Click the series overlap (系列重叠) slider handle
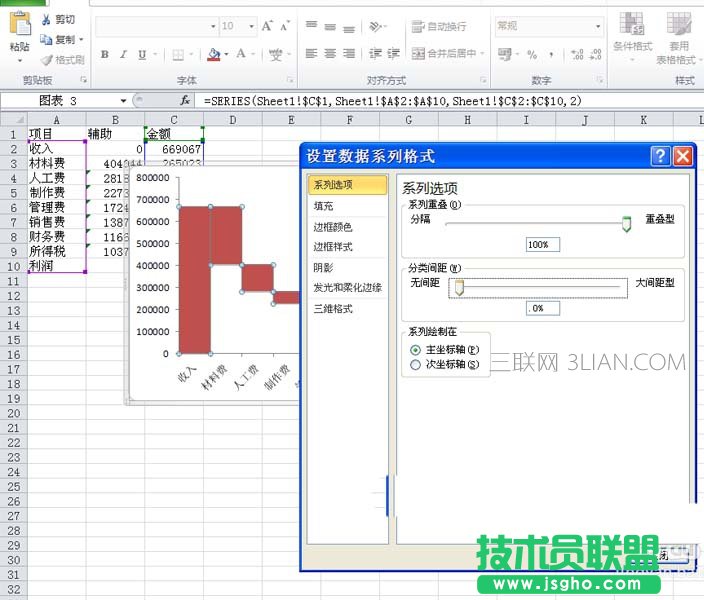Viewport: 704px width, 600px height. (627, 225)
